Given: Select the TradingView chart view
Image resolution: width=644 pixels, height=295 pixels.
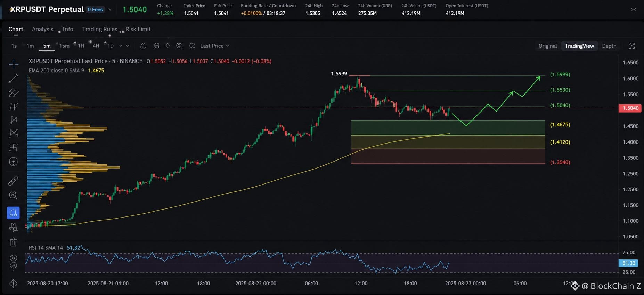Looking at the screenshot, I should point(579,46).
